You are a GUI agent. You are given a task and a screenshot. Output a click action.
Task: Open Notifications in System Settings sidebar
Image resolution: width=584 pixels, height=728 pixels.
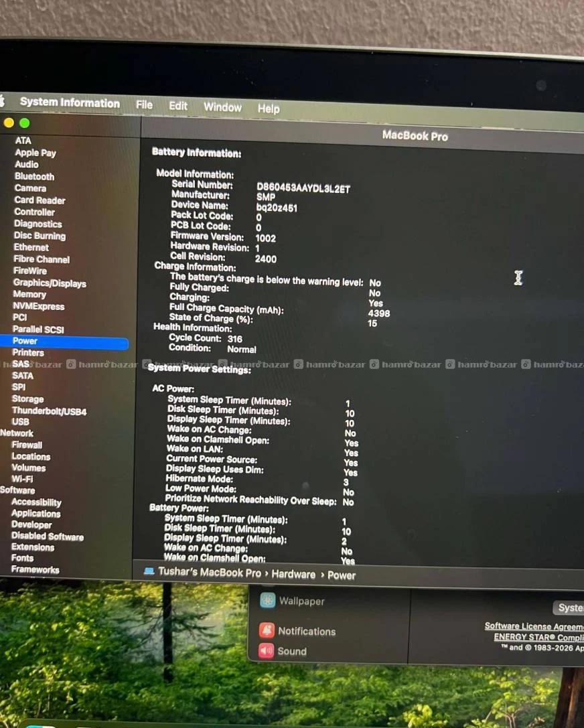click(307, 632)
